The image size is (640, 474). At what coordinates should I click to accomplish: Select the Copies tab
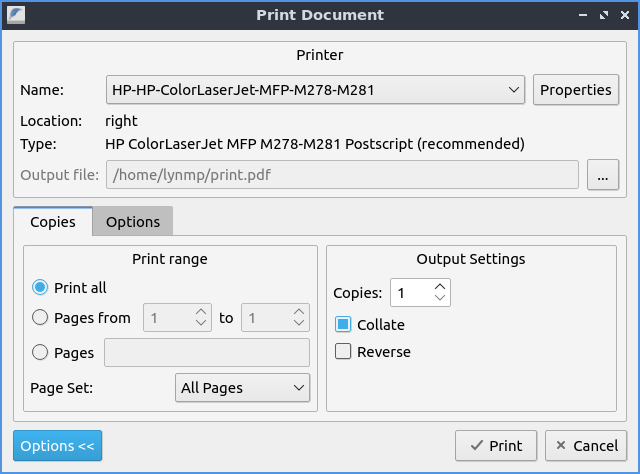click(52, 222)
